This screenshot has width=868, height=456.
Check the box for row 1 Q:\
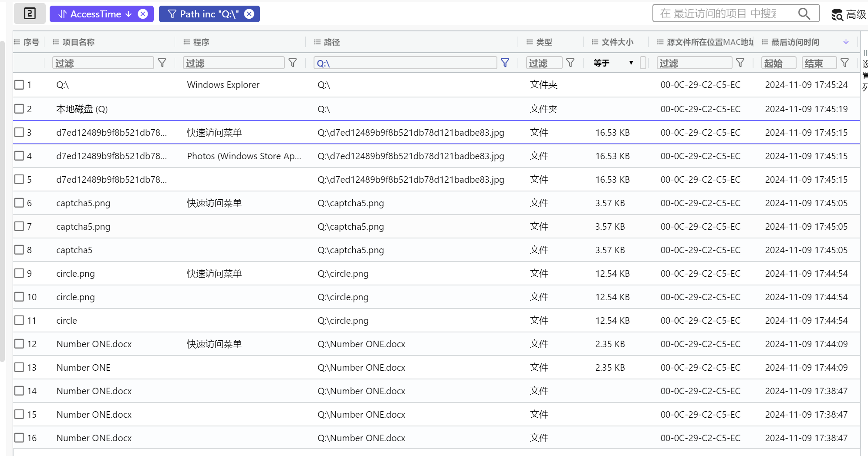tap(19, 85)
